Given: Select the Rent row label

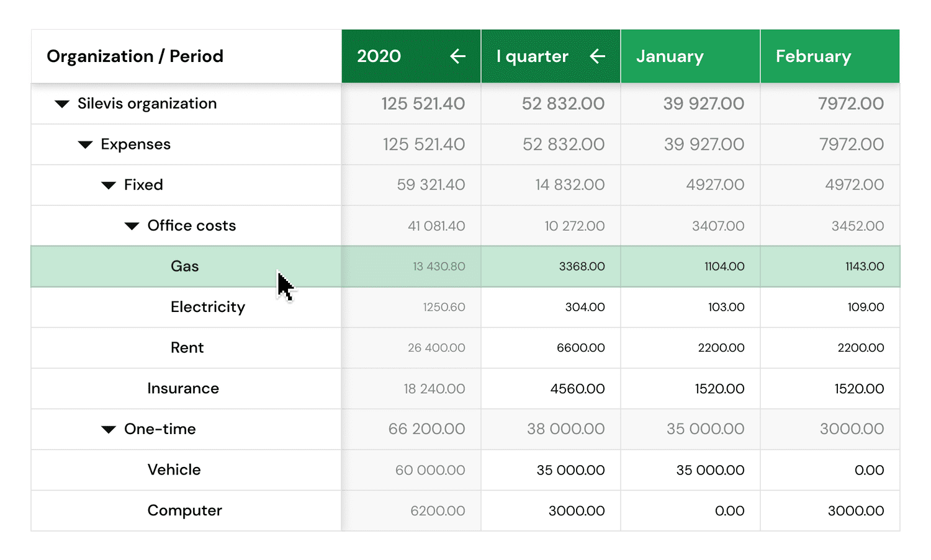Looking at the screenshot, I should tap(187, 348).
